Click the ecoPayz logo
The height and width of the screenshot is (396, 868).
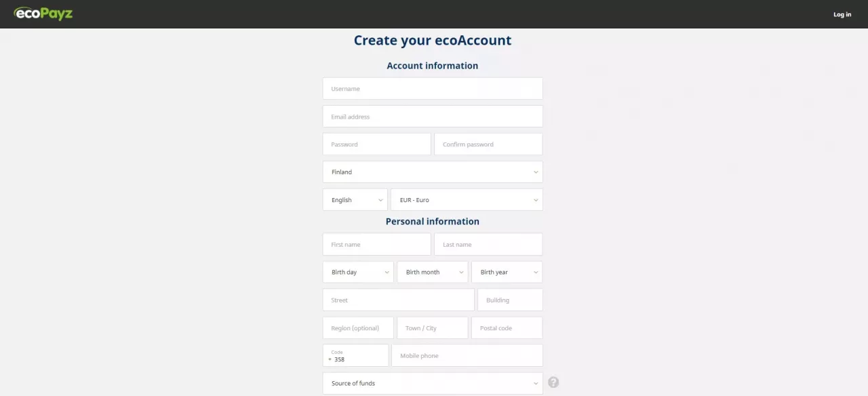43,14
